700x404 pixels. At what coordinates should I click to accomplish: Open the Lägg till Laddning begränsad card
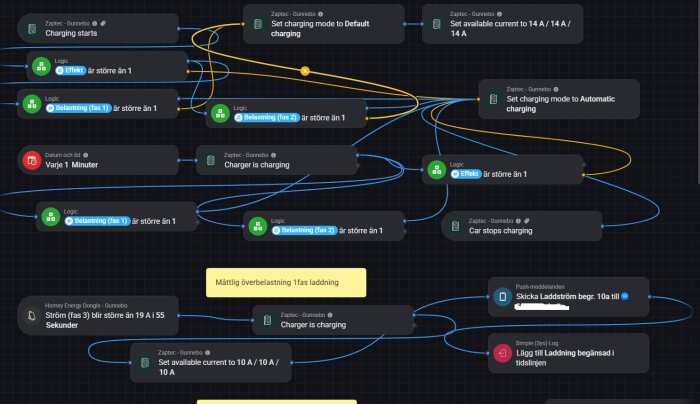[568, 353]
